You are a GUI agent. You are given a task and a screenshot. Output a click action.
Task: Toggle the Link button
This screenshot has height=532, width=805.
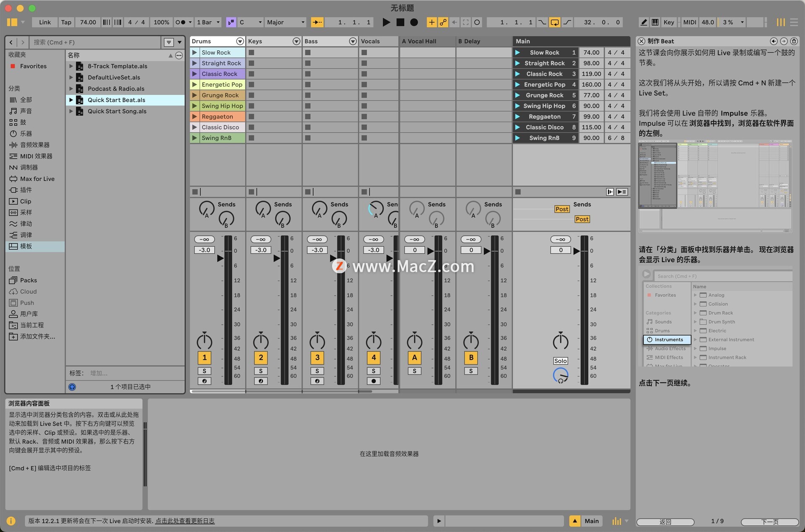45,22
